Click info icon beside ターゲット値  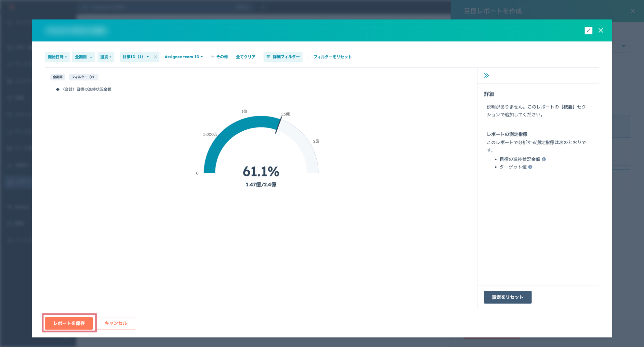[x=530, y=167]
